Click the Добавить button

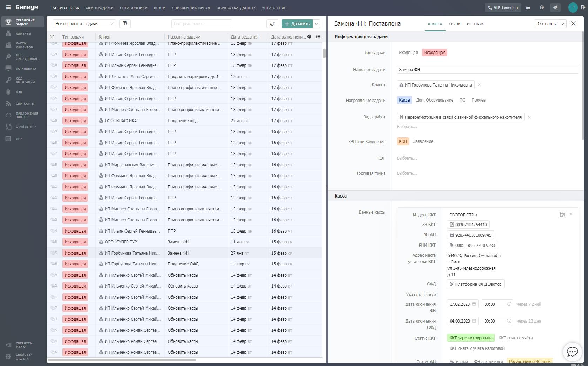tap(297, 23)
